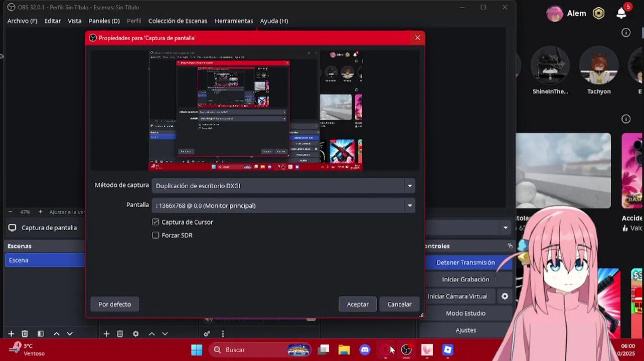Open Task View in the taskbar
This screenshot has width=644, height=361.
(324, 350)
